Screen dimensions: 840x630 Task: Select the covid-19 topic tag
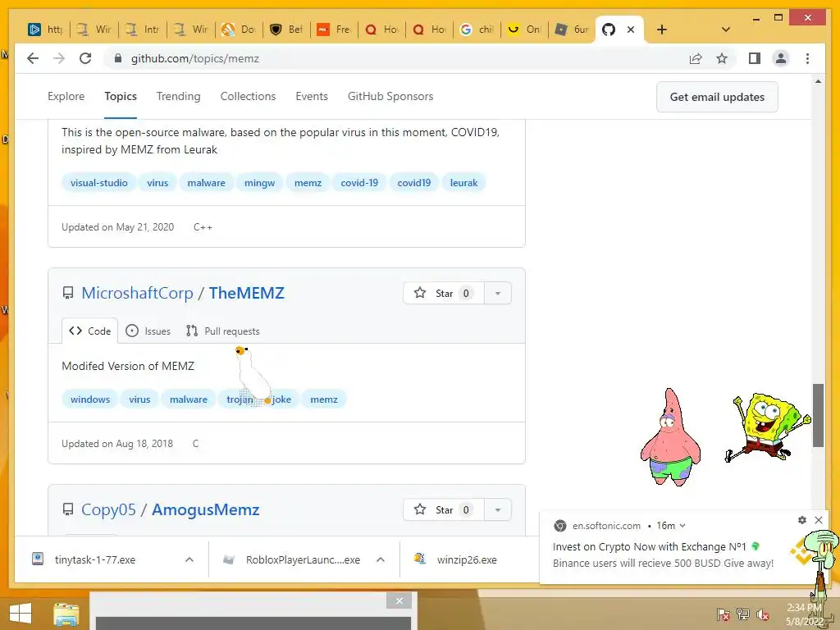pyautogui.click(x=359, y=183)
